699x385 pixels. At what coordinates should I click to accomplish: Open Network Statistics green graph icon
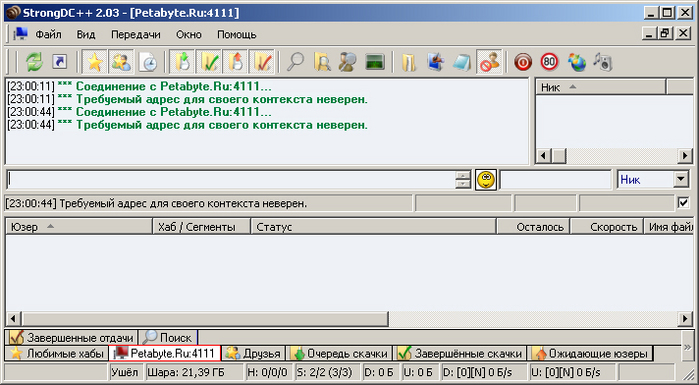click(x=375, y=62)
